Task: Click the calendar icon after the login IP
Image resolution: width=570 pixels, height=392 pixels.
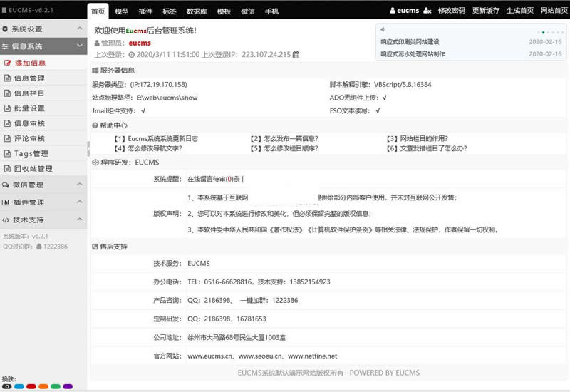Action: 296,54
